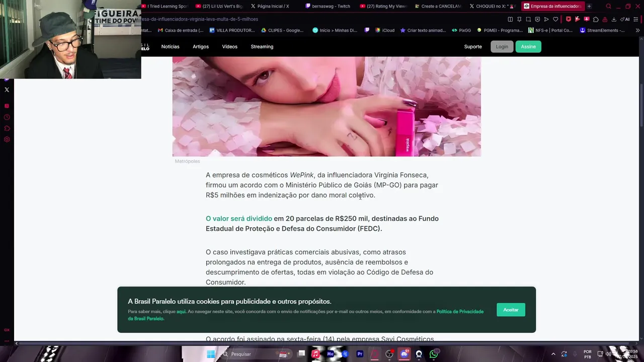This screenshot has height=362, width=644.
Task: Open sidebar settings gear icon
Action: point(7,139)
